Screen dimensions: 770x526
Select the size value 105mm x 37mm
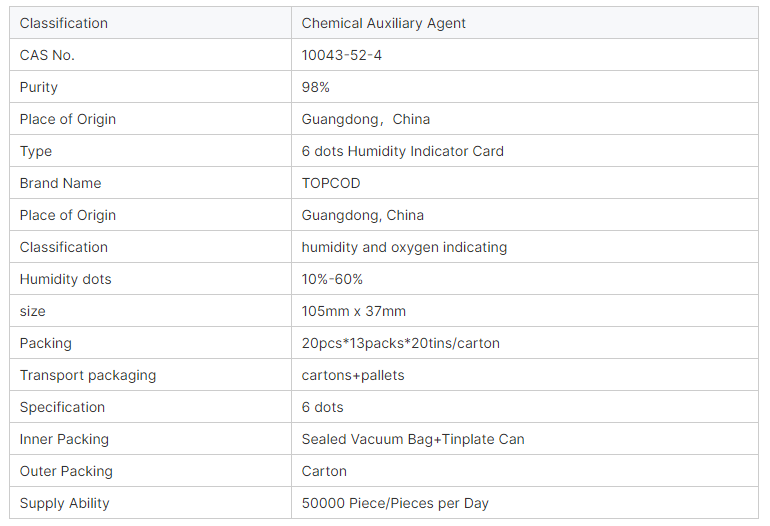pyautogui.click(x=354, y=311)
